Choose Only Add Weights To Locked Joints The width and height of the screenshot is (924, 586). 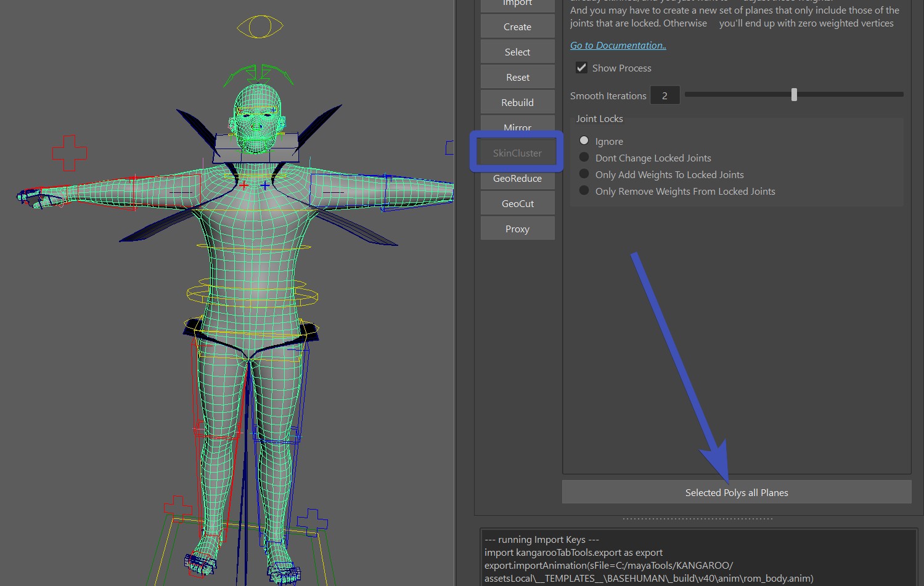pyautogui.click(x=584, y=174)
